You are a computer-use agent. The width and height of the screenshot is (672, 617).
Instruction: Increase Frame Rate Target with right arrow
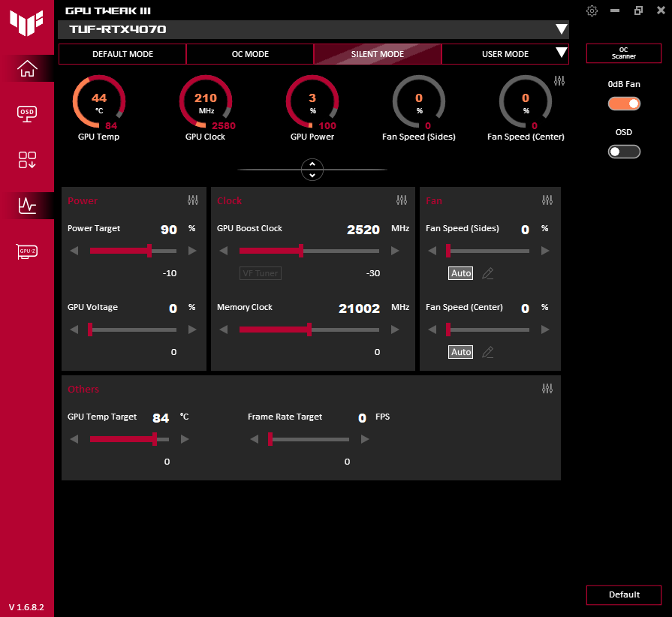click(x=365, y=439)
